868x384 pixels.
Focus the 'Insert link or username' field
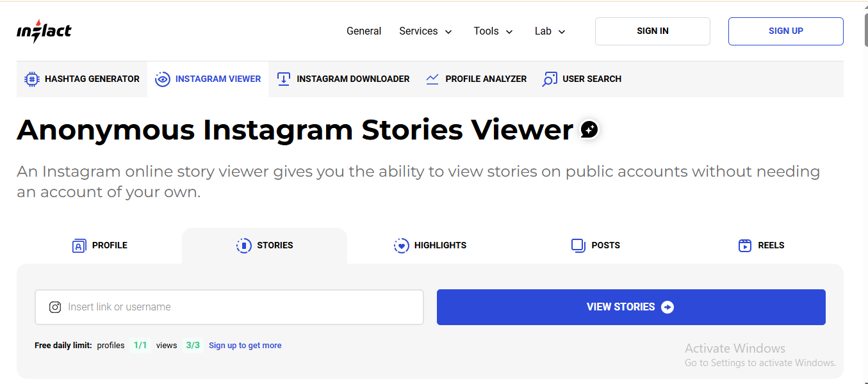229,307
